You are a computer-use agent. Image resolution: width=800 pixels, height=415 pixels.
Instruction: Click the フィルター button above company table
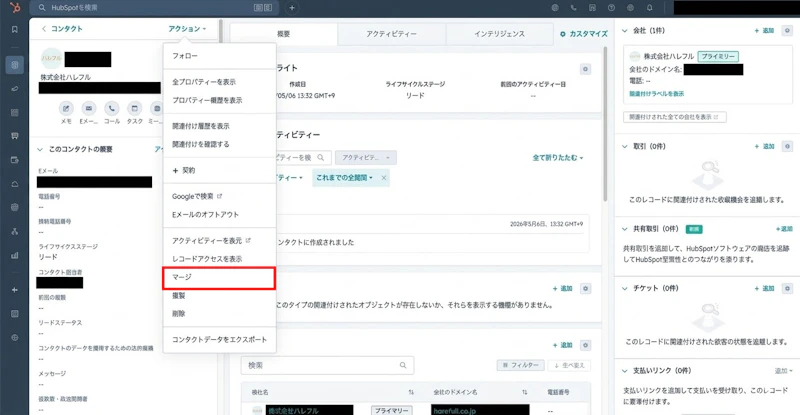click(x=520, y=365)
